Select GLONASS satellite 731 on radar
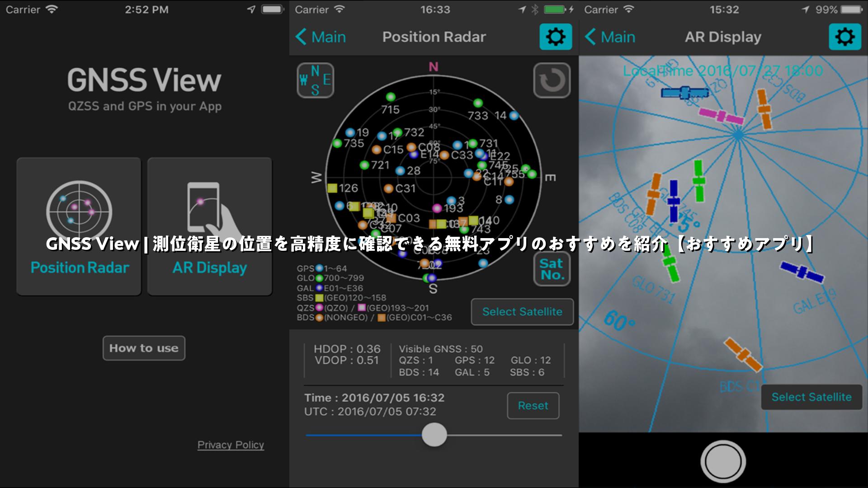This screenshot has height=488, width=868. coord(472,144)
